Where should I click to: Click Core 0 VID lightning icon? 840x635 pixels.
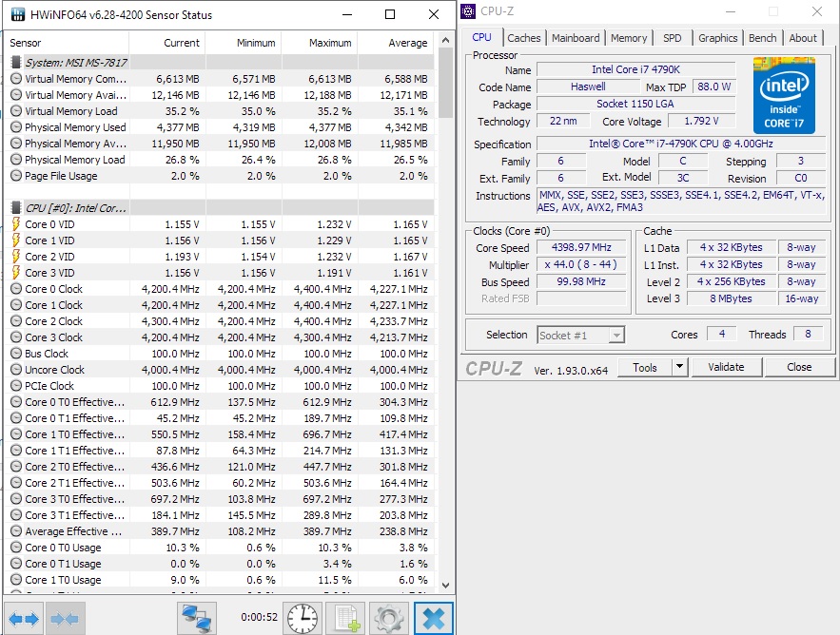point(16,223)
